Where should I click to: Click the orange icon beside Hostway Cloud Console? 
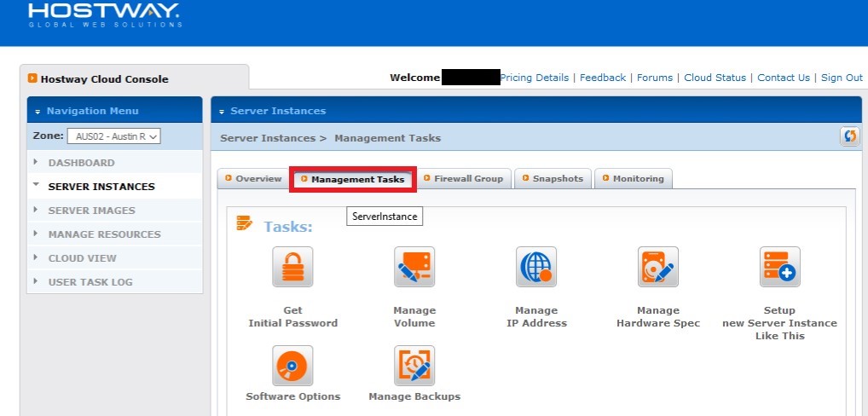[x=32, y=78]
